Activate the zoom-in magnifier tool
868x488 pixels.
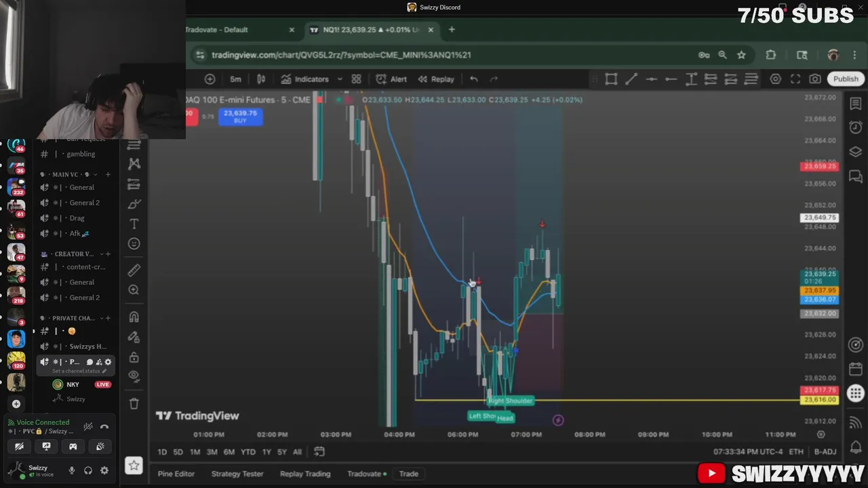[134, 290]
